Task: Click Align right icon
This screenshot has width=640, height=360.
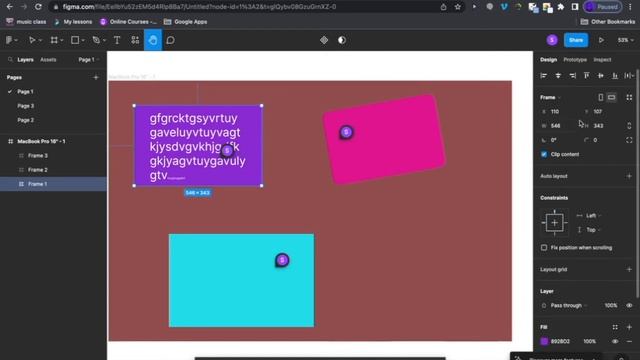Action: point(572,76)
